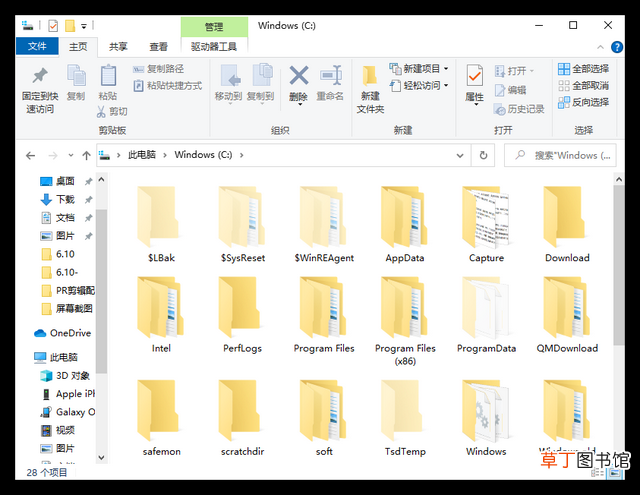Expand the chevron after Windows (C:) breadcrumb
The image size is (640, 495).
[242, 155]
